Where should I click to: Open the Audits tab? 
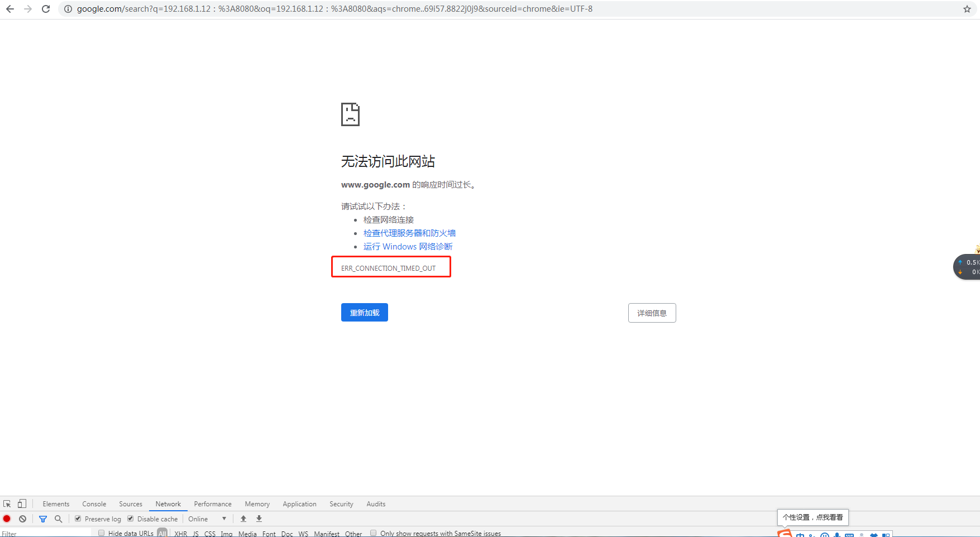376,504
